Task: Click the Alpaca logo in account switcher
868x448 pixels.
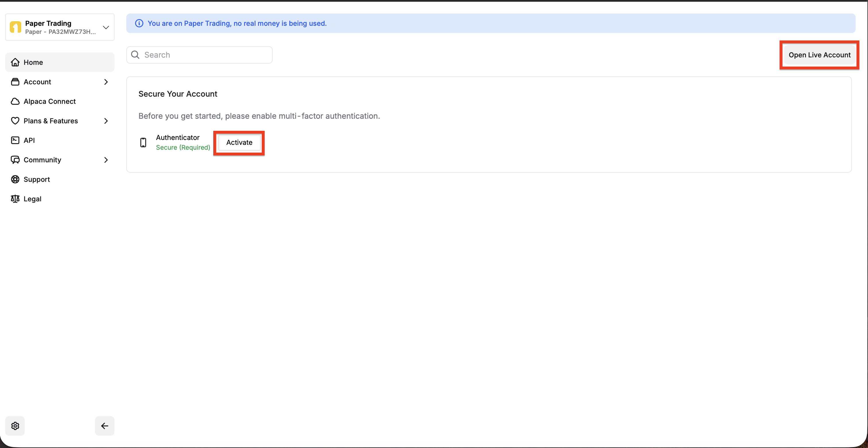Action: coord(15,27)
